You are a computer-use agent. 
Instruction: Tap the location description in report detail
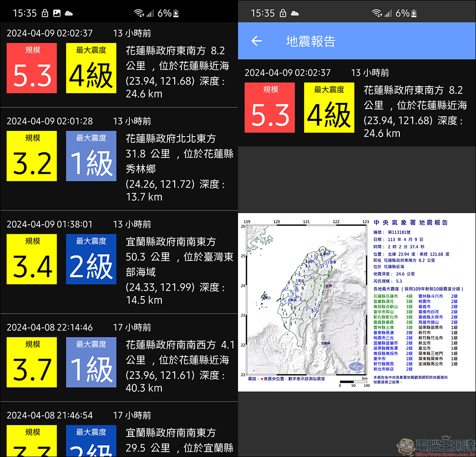coord(416,111)
